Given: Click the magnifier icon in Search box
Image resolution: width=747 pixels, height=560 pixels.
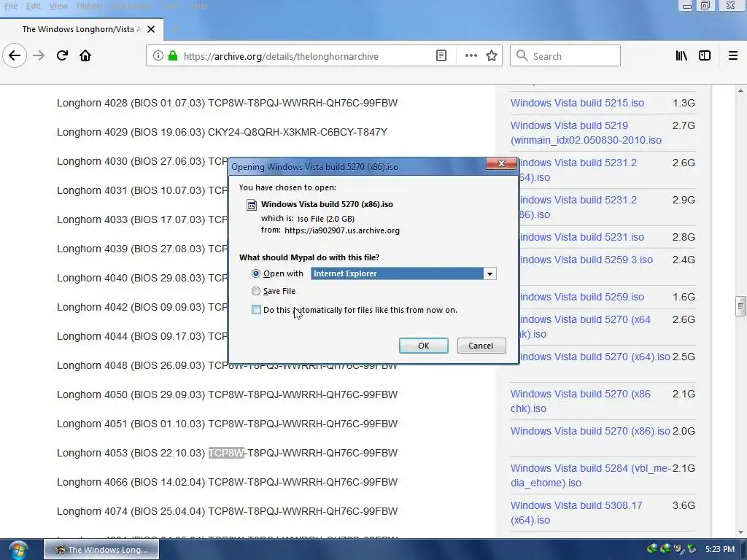Looking at the screenshot, I should coord(522,55).
